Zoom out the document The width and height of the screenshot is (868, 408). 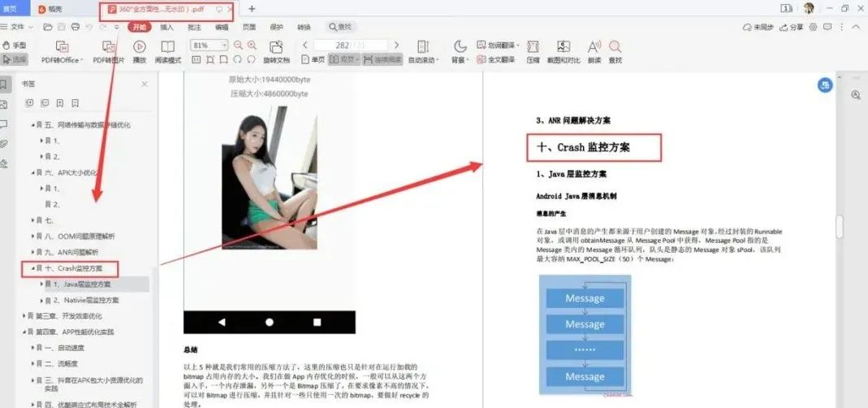[x=239, y=46]
